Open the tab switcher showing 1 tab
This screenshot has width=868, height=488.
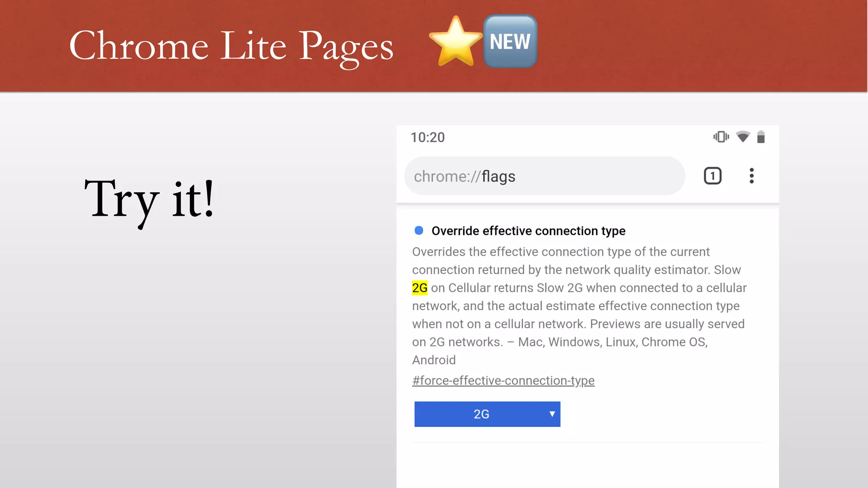click(x=712, y=176)
